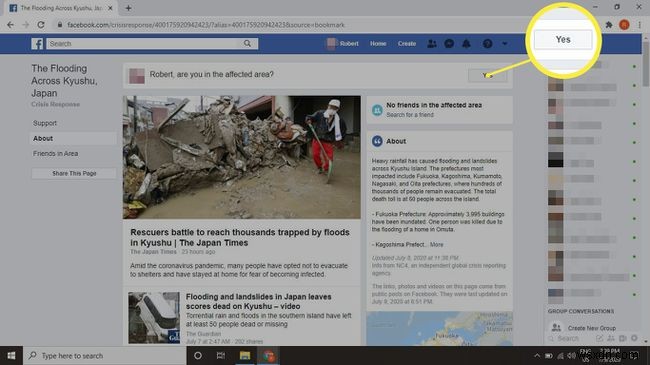Click the browser back arrow
Screen dimensions: 650x365
tap(10, 25)
